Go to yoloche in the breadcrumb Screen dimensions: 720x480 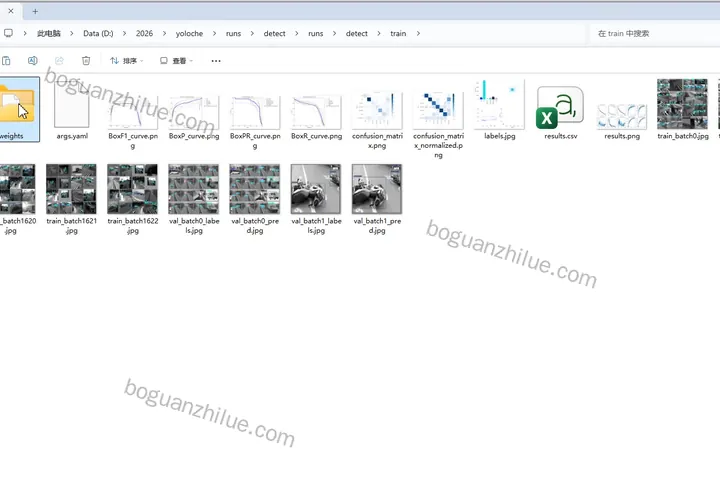[x=189, y=34]
